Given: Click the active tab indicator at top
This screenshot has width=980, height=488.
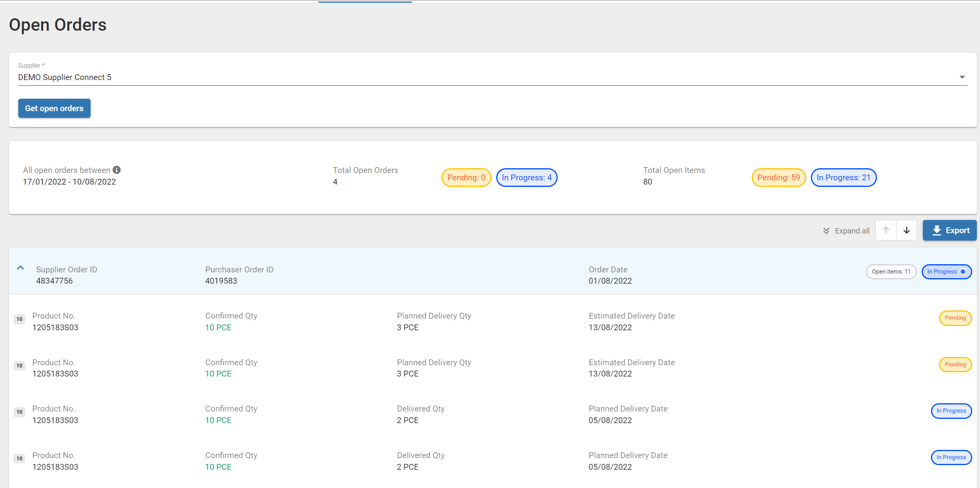Looking at the screenshot, I should pyautogui.click(x=365, y=2).
